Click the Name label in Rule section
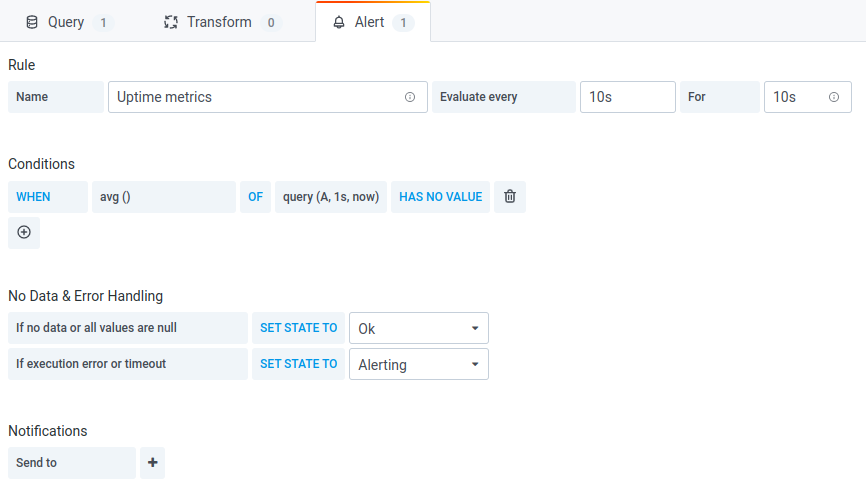The image size is (866, 480). pyautogui.click(x=56, y=97)
